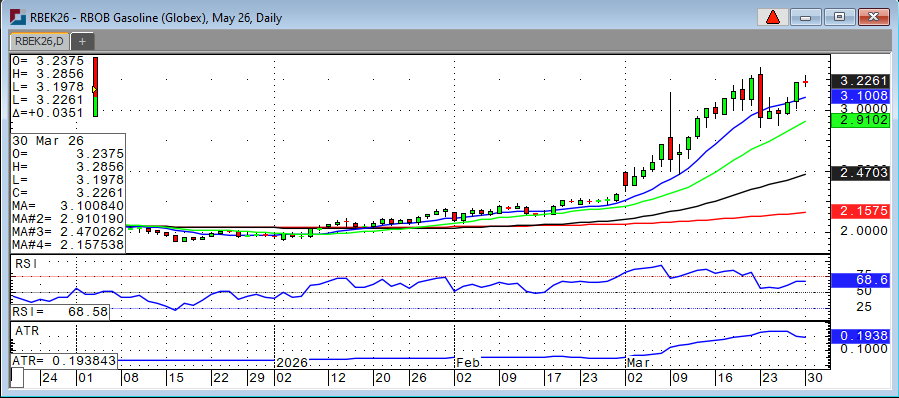Click the RSI= 68.58 readout
899x398 pixels.
click(60, 313)
